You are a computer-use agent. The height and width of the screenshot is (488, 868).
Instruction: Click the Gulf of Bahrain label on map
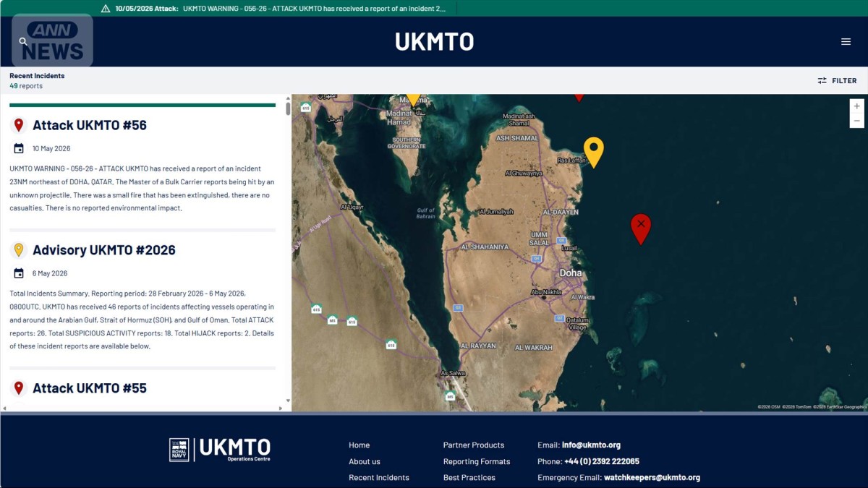pos(426,213)
